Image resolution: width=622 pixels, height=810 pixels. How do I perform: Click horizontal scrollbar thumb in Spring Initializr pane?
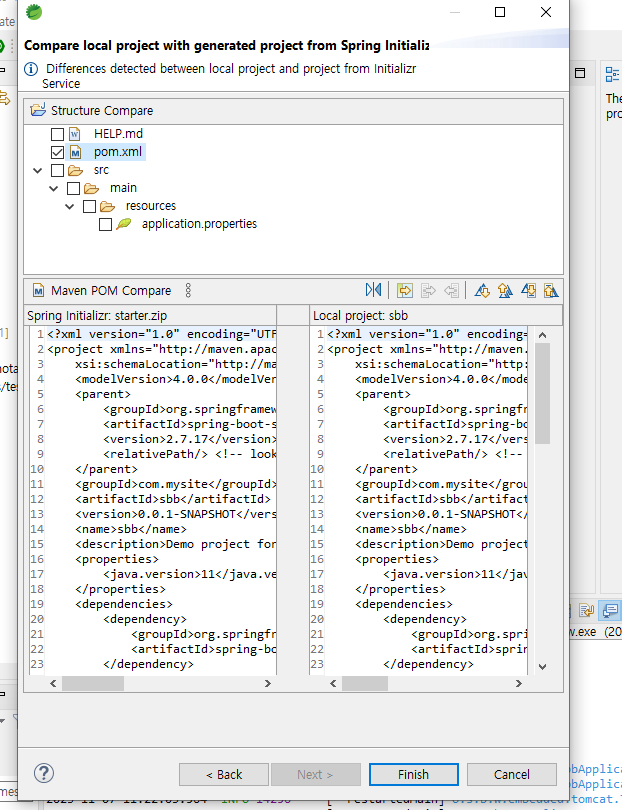click(x=93, y=683)
